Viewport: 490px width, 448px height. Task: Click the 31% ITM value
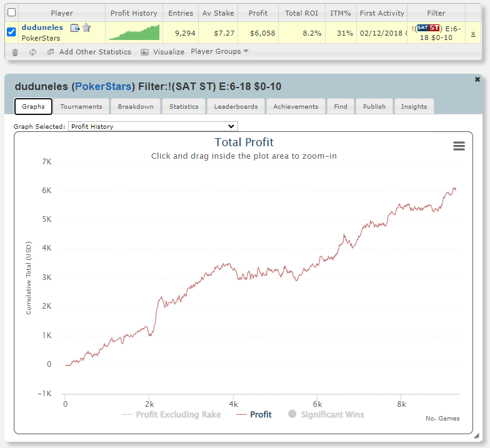[345, 33]
